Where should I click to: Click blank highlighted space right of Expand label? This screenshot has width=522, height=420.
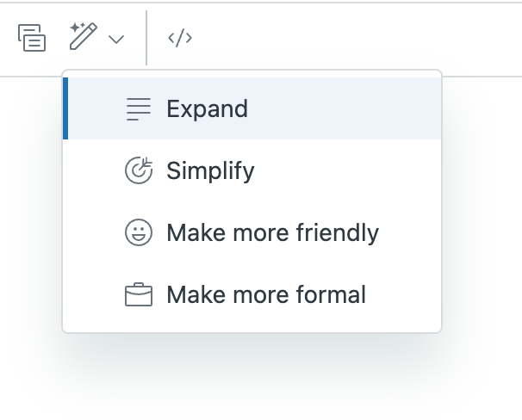(345, 109)
